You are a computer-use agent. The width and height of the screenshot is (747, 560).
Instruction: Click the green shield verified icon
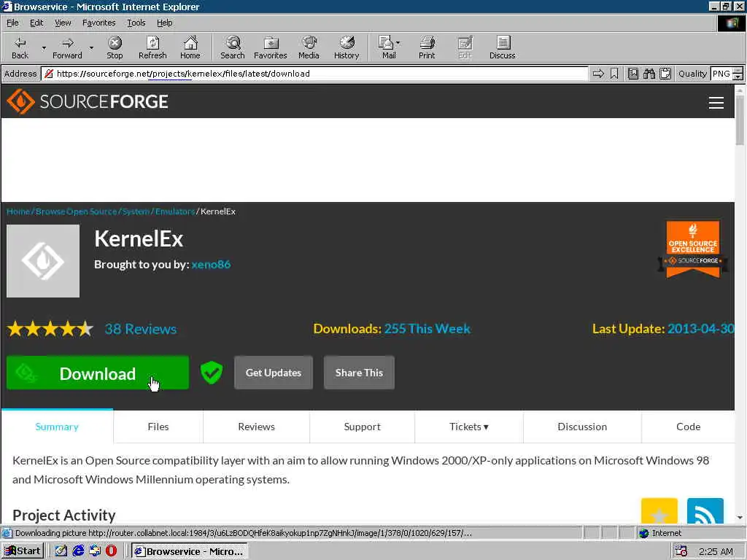212,373
